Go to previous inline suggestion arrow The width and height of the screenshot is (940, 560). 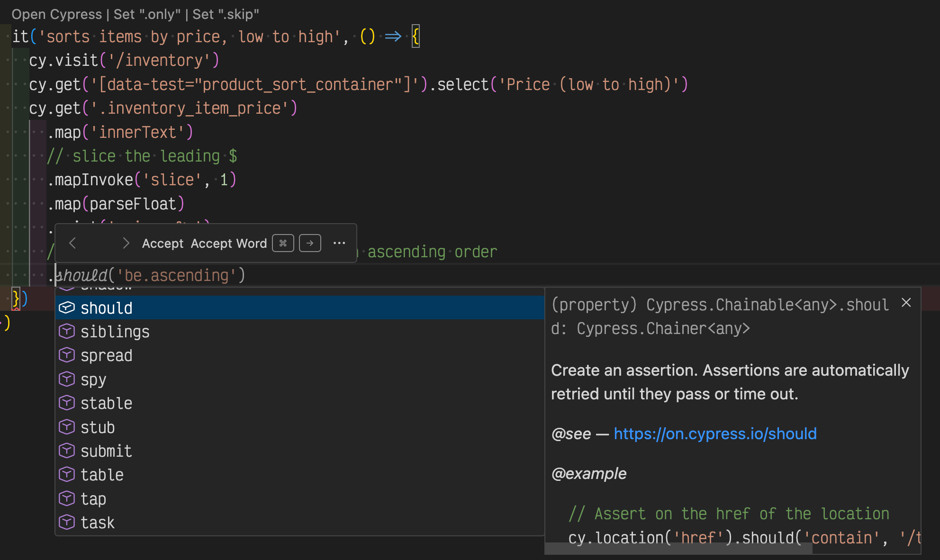[x=72, y=244]
